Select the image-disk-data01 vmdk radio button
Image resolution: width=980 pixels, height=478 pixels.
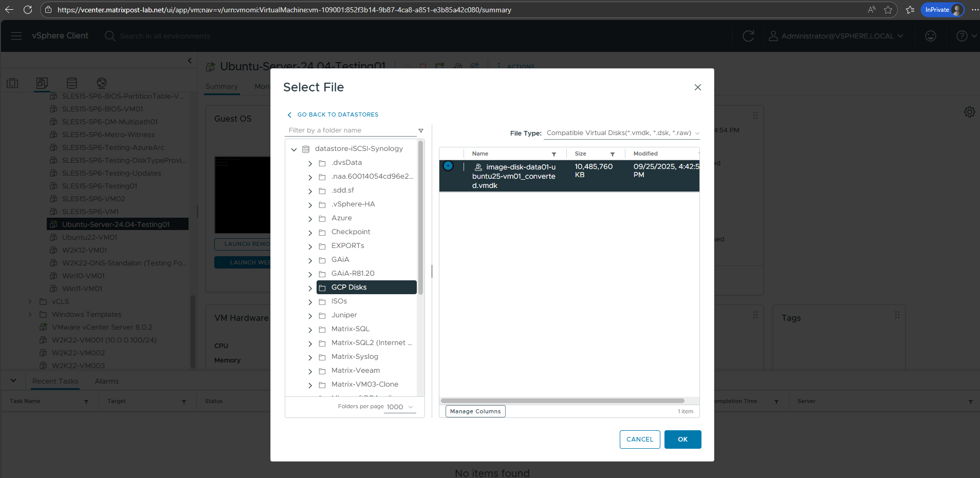pyautogui.click(x=448, y=166)
